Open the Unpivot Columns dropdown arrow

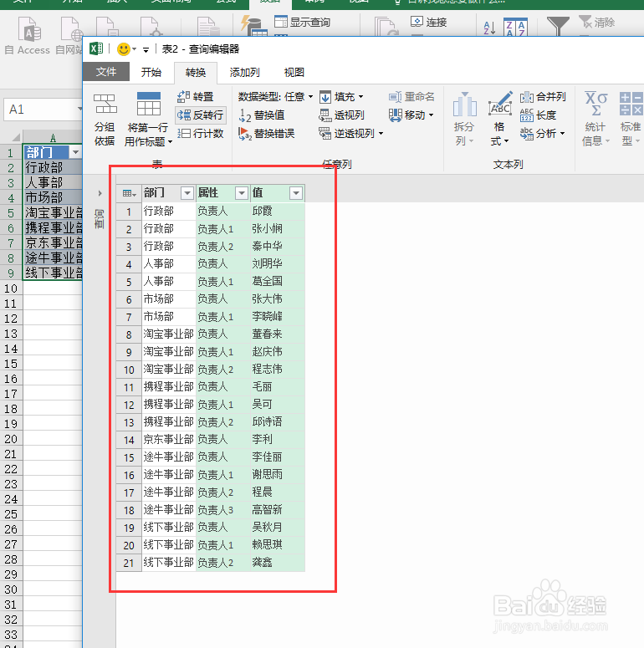click(x=381, y=134)
